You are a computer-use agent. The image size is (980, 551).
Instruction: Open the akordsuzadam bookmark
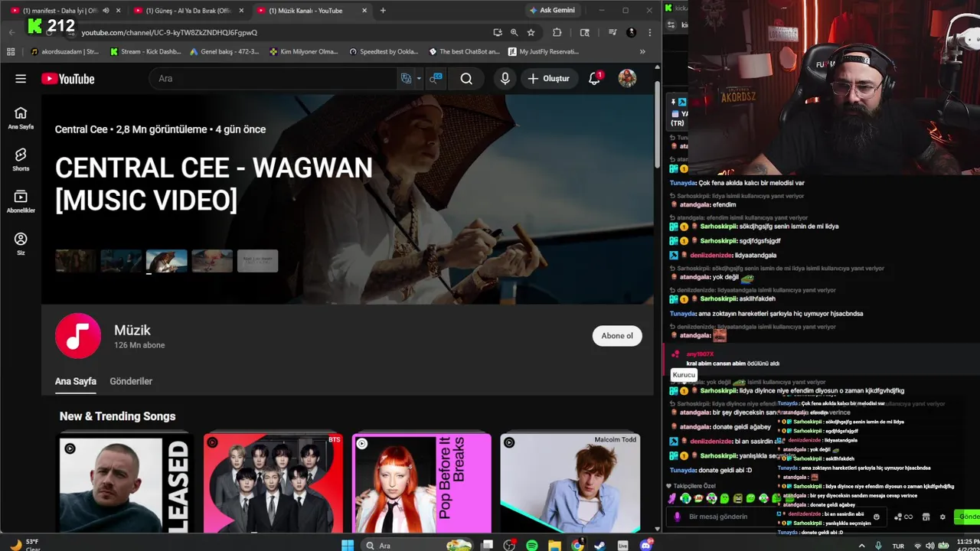tap(65, 51)
